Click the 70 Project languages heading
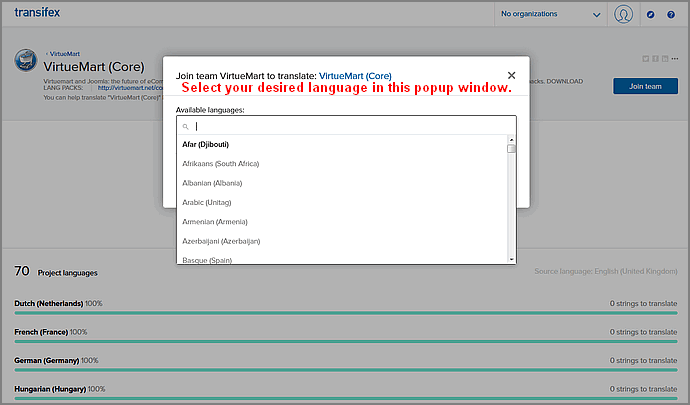The height and width of the screenshot is (405, 690). [x=56, y=271]
